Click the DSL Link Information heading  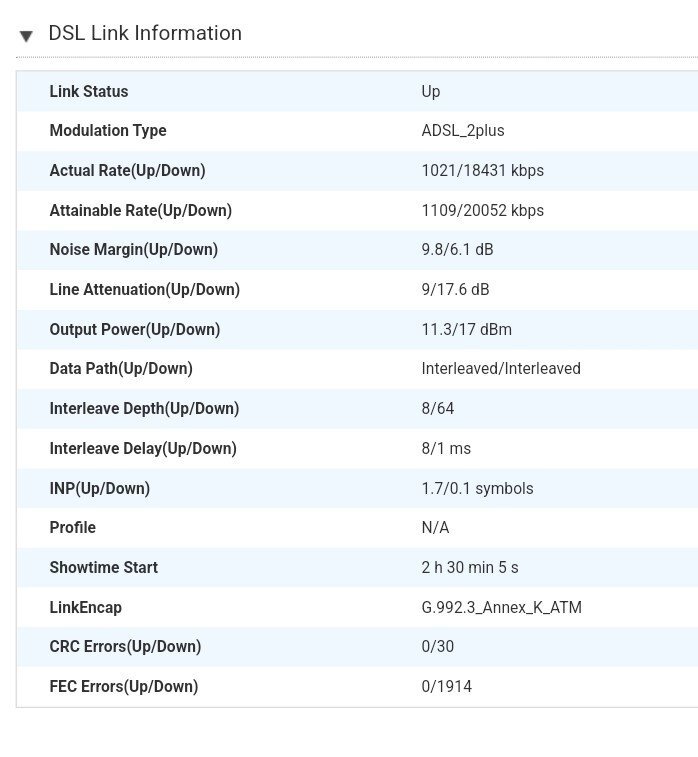pos(145,33)
